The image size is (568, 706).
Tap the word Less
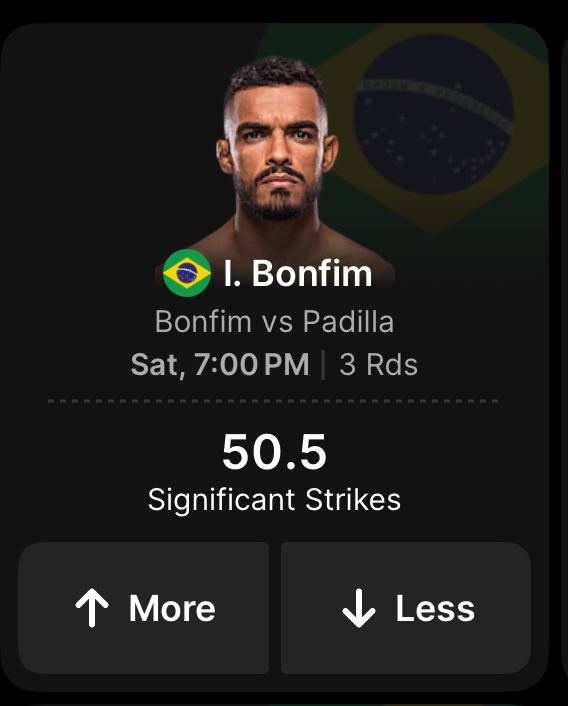[x=435, y=608]
